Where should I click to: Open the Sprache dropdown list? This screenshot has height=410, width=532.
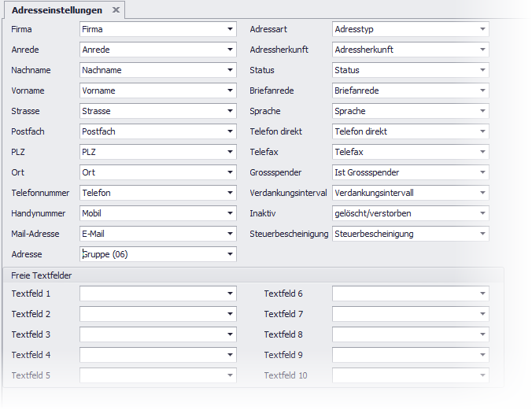point(482,111)
